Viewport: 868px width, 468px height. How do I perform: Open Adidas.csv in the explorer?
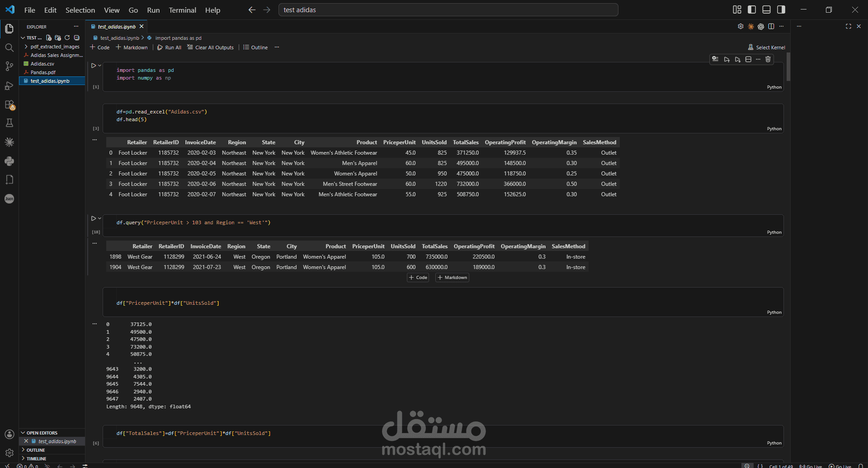click(x=52, y=64)
